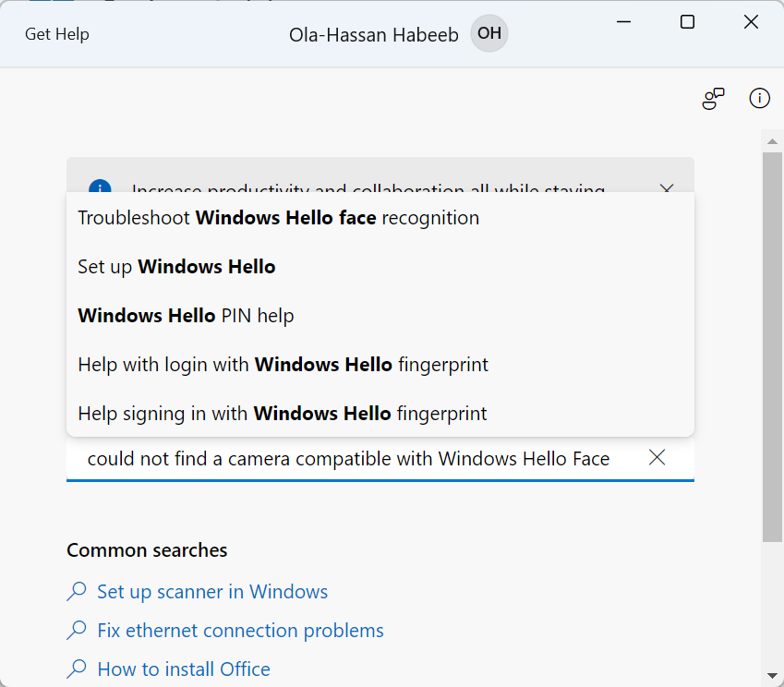
Task: Choose Help signing in with fingerprint suggestion
Action: click(x=380, y=414)
